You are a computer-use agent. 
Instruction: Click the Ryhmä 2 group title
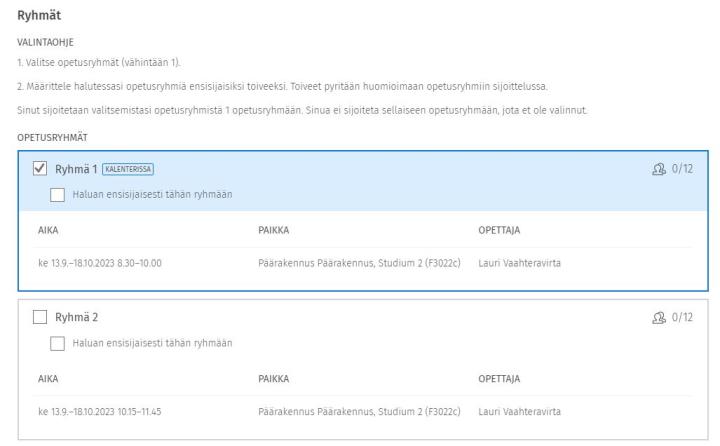click(76, 317)
